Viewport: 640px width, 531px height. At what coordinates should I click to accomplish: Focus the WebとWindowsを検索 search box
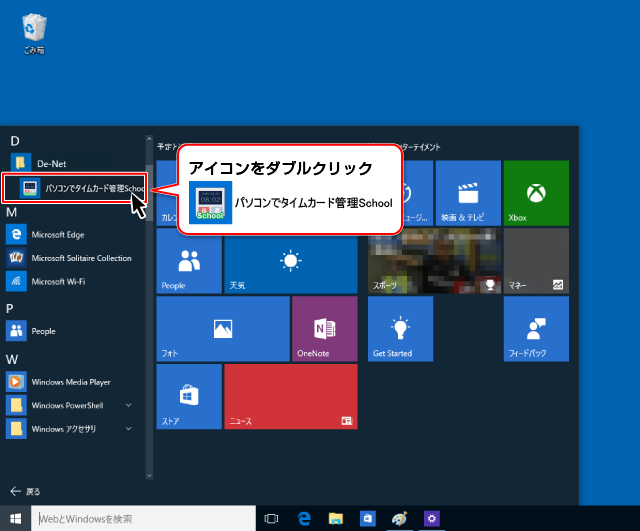(143, 518)
